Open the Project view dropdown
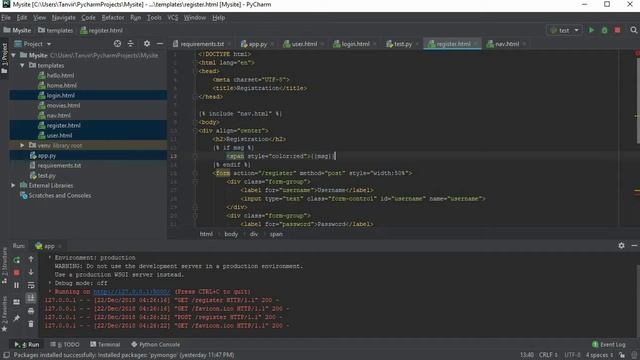Viewport: 640px width, 360px height. coord(33,44)
